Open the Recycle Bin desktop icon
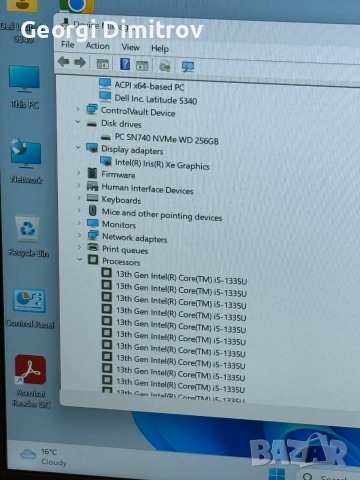 coord(28,236)
